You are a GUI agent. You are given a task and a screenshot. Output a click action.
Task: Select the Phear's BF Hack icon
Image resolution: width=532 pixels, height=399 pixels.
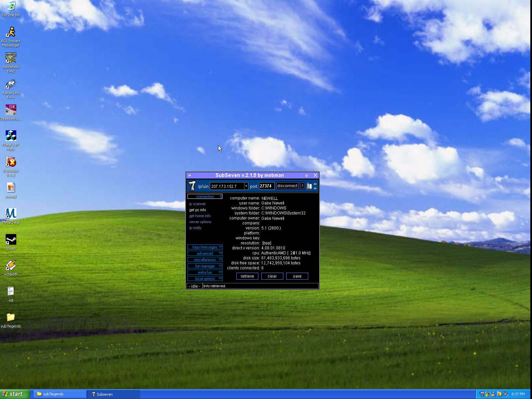point(11,140)
